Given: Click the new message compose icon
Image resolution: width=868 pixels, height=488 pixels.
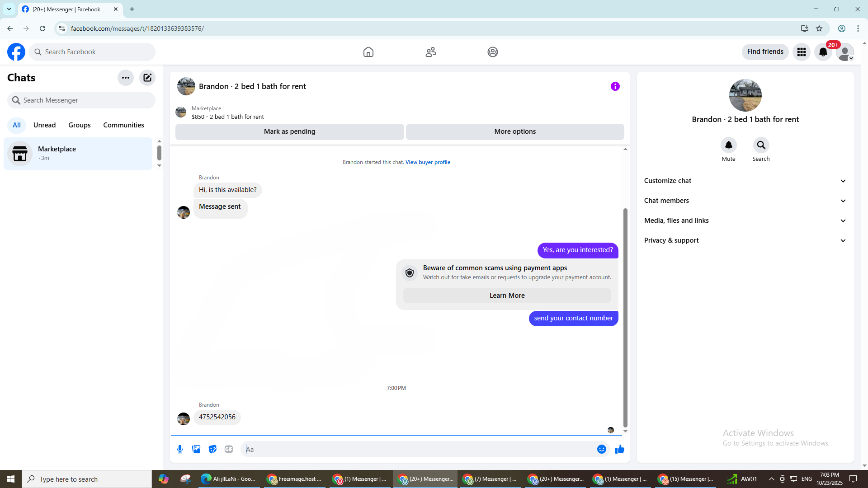Looking at the screenshot, I should (x=147, y=78).
